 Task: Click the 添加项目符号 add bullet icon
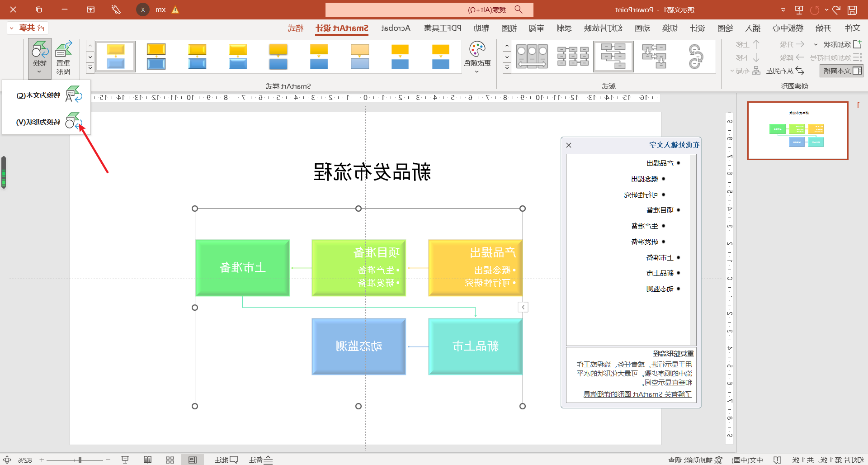tap(857, 57)
